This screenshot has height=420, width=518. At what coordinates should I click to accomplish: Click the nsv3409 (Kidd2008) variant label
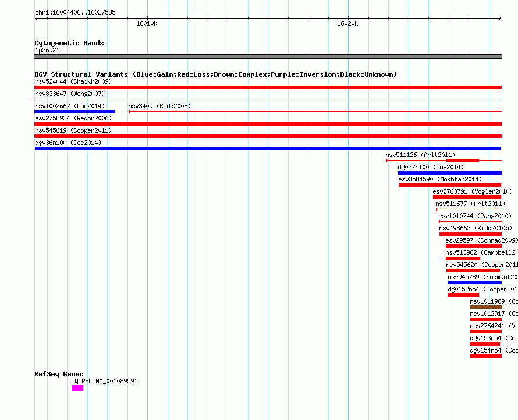click(x=159, y=106)
